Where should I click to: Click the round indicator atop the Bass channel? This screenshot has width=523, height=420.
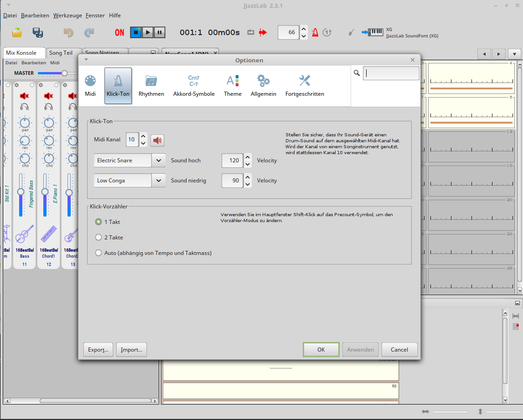point(32,85)
